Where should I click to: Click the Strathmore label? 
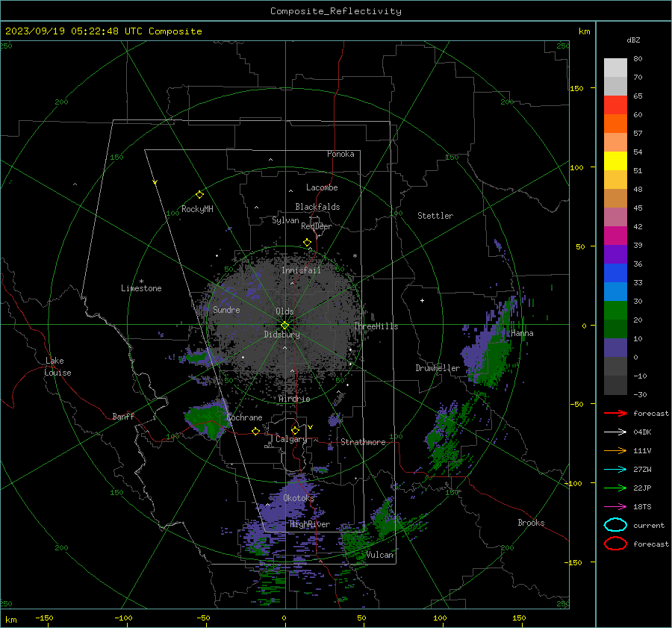tap(363, 442)
